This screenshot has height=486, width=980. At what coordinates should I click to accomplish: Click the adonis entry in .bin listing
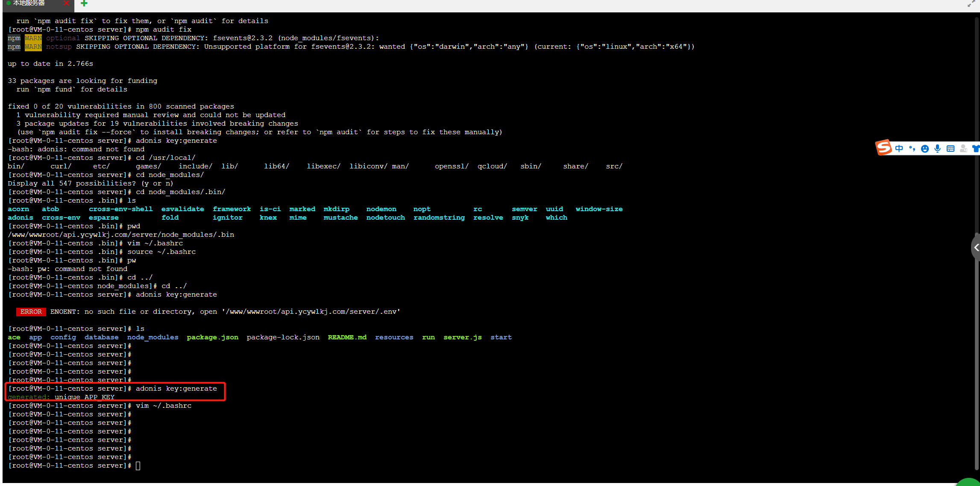pos(20,218)
